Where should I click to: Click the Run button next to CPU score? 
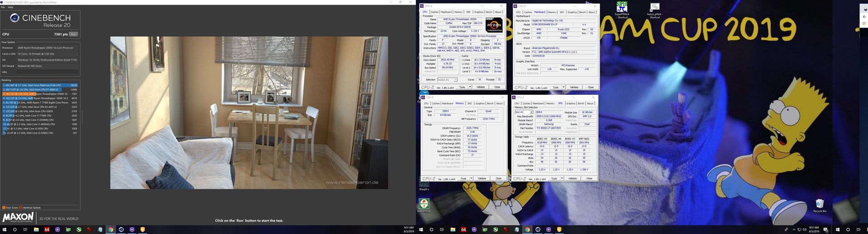click(73, 34)
